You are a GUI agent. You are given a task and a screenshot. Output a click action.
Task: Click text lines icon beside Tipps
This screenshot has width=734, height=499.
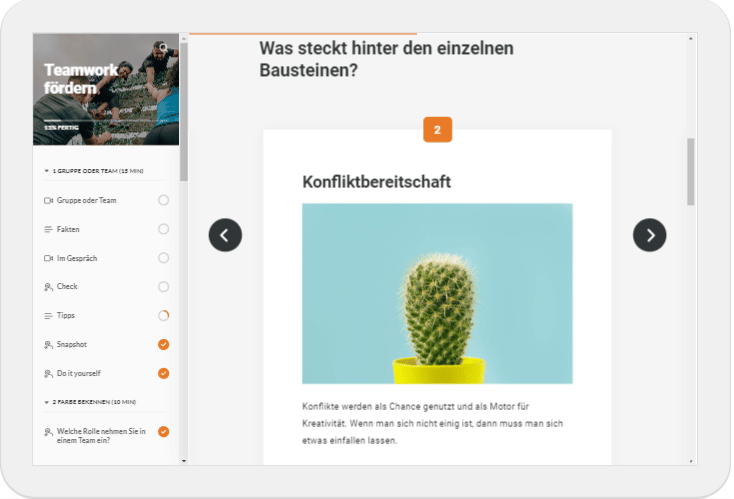48,316
